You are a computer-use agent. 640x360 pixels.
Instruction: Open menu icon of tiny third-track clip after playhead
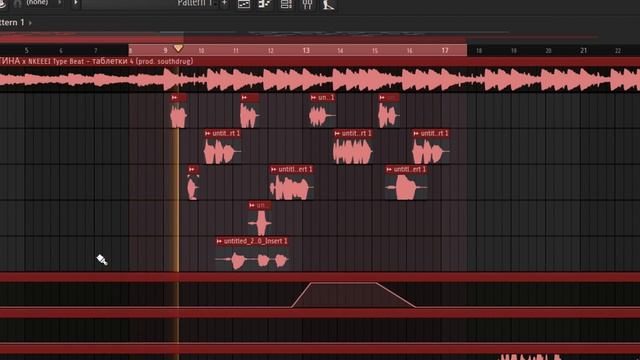coord(191,169)
